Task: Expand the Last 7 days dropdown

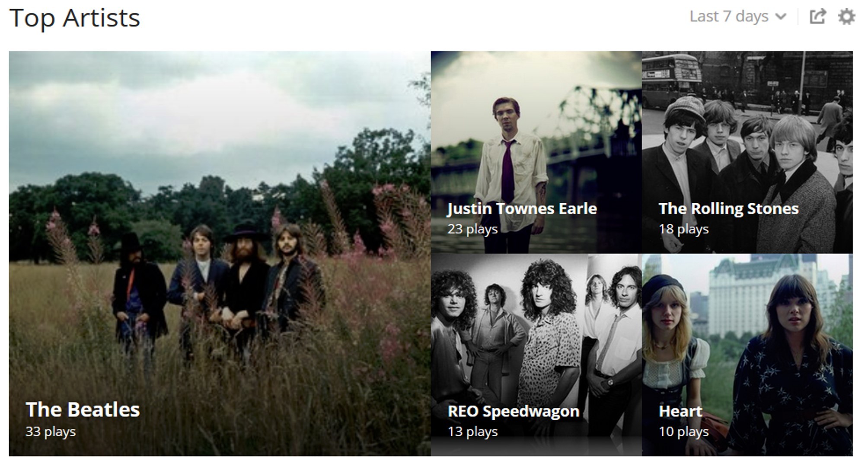Action: point(738,16)
